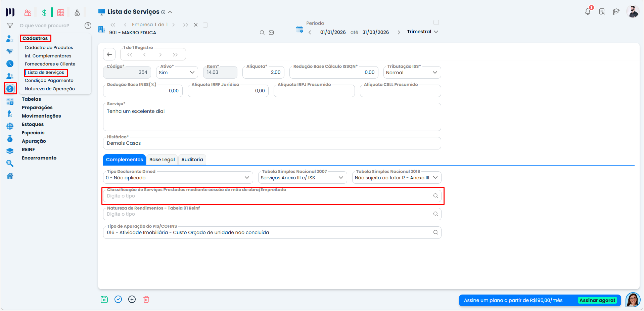
Task: Click the people module icon in top bar
Action: click(x=28, y=13)
